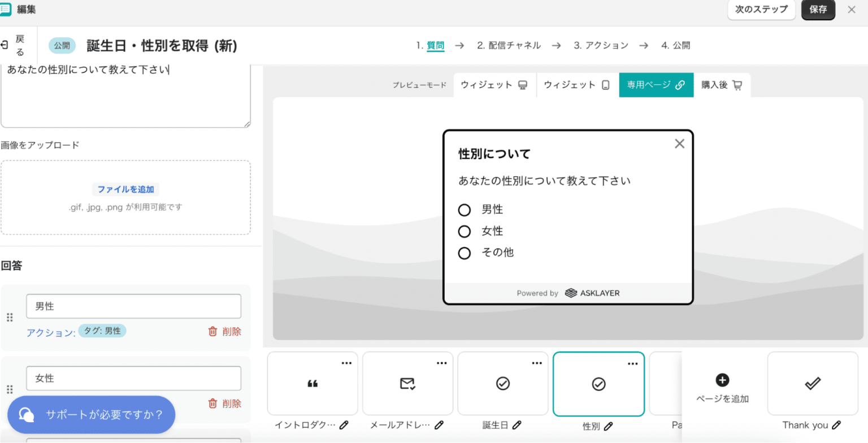Switch to the 購入後 preview tab
The height and width of the screenshot is (443, 868).
coord(722,85)
